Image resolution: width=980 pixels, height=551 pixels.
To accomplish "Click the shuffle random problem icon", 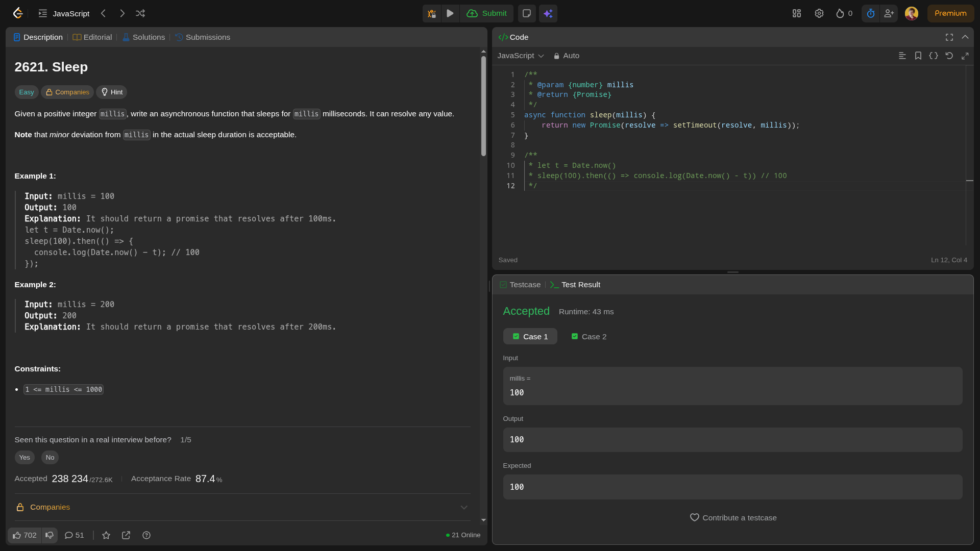I will click(140, 14).
